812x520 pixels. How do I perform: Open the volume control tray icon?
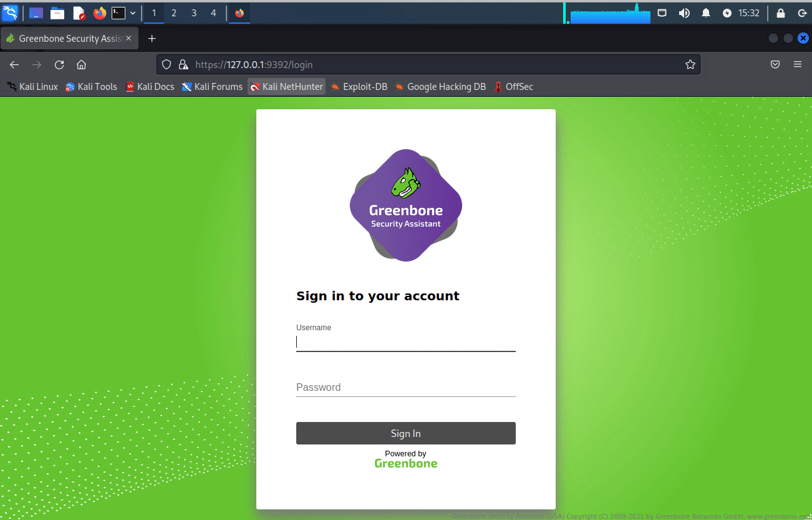(684, 13)
